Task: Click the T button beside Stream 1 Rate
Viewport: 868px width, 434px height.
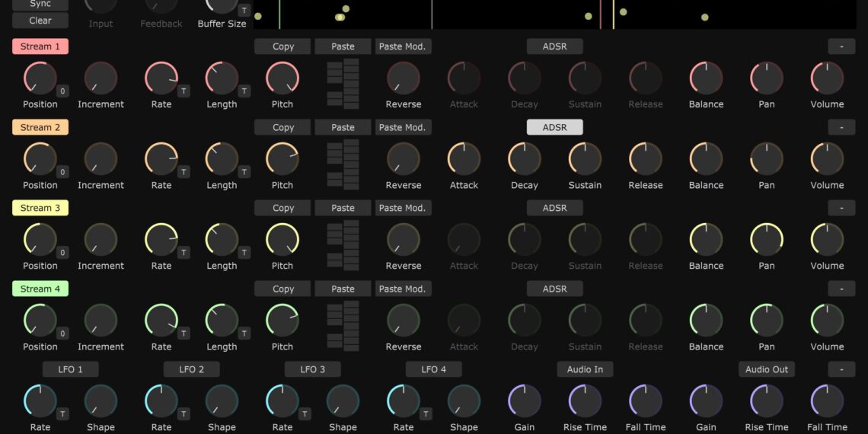Action: click(x=183, y=91)
